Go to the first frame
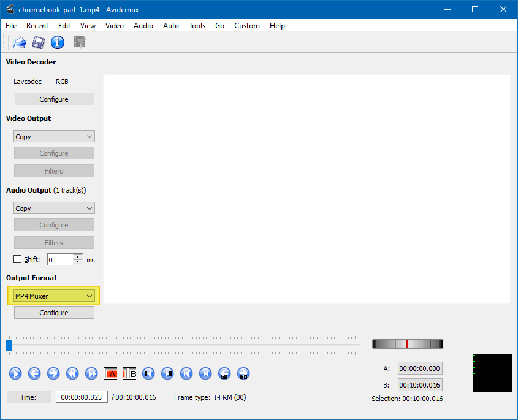Screen dimensions: 518x420 (x=186, y=374)
